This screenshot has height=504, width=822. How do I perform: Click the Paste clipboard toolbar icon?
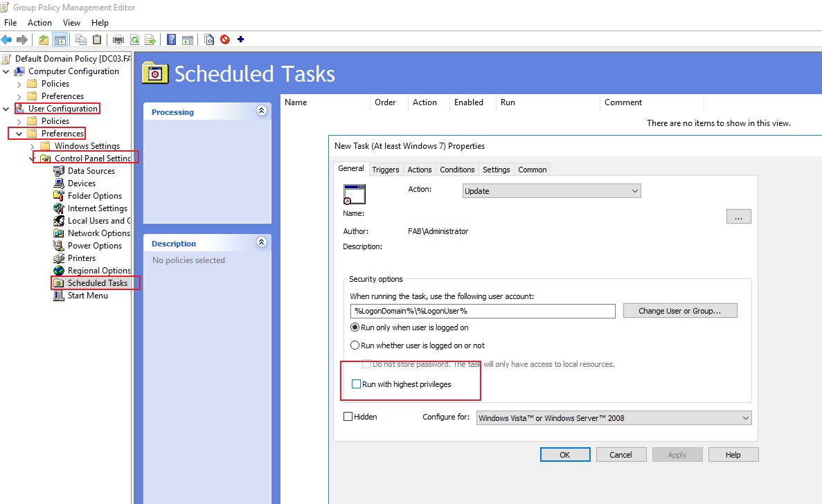pyautogui.click(x=97, y=40)
